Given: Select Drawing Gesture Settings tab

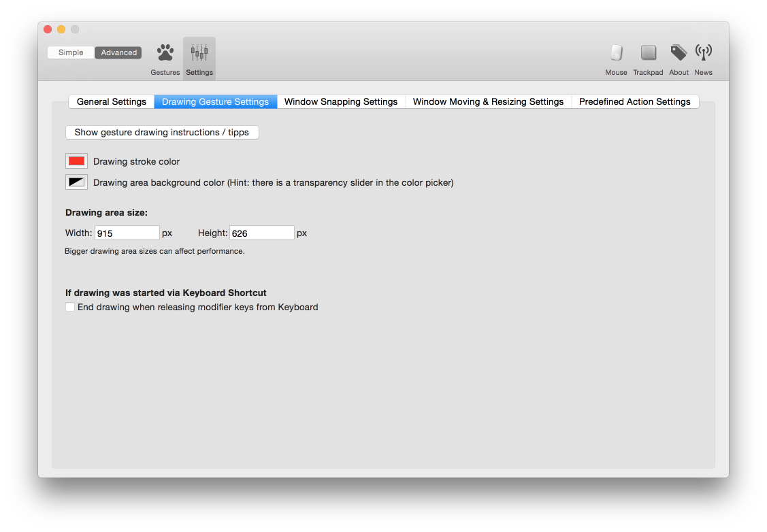Looking at the screenshot, I should pyautogui.click(x=215, y=101).
